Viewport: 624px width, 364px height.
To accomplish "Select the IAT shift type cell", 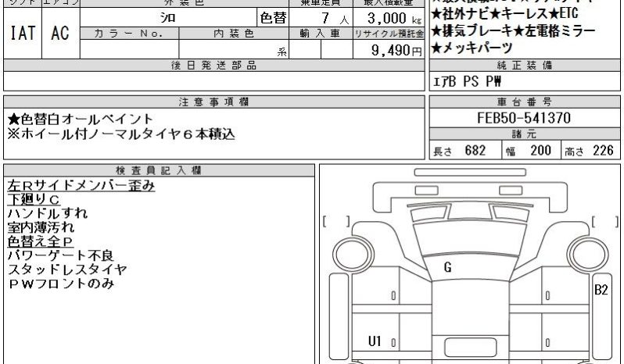I will [x=22, y=33].
